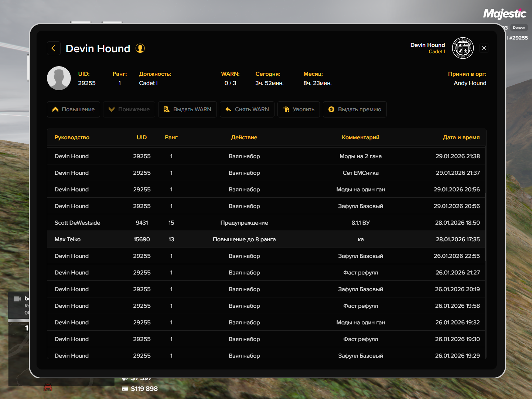Click the back arrow icon

(54, 48)
